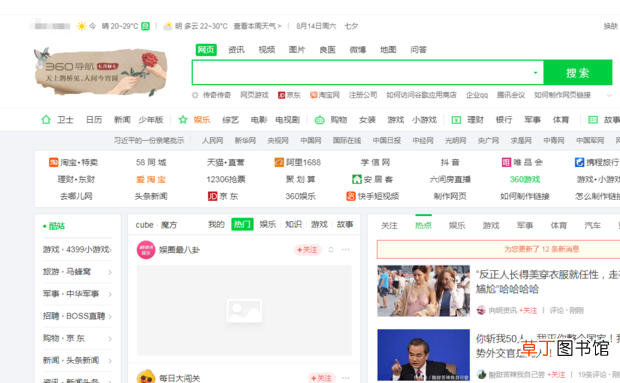
Task: Click tomorrow's cloudy weather icon
Action: tap(168, 26)
